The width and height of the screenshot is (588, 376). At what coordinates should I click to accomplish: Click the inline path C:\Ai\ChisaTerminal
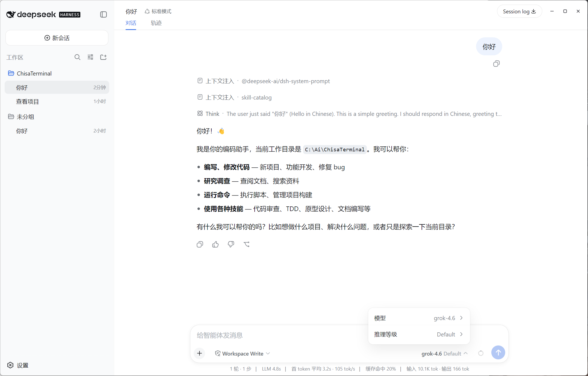tap(335, 149)
